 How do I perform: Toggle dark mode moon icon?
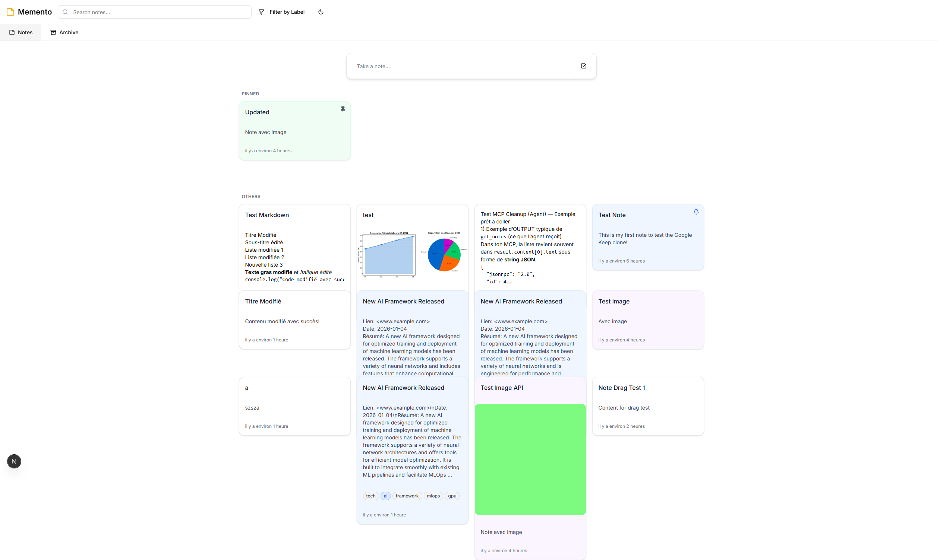[321, 12]
